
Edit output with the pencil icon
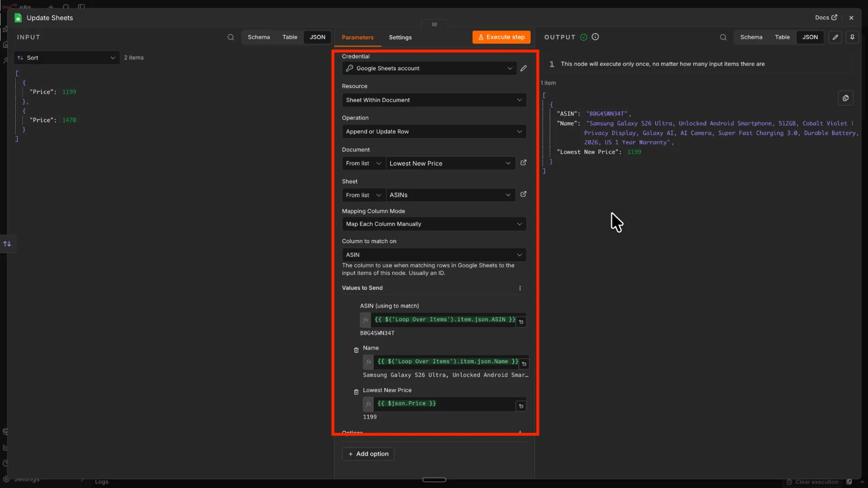(x=835, y=38)
